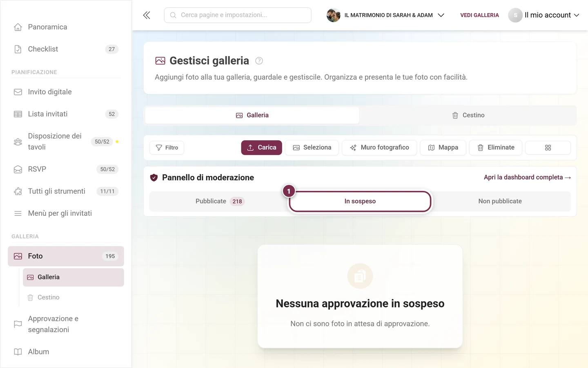Open Il mio account dropdown
This screenshot has height=368, width=588.
point(544,15)
